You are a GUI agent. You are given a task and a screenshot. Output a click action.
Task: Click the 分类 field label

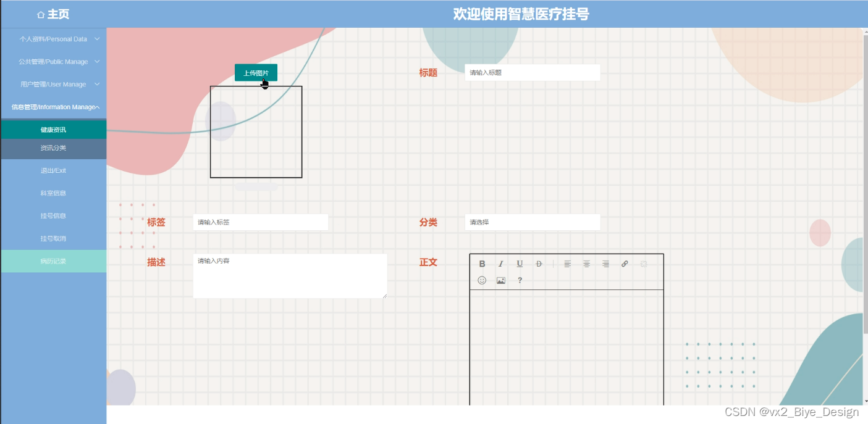pos(428,222)
